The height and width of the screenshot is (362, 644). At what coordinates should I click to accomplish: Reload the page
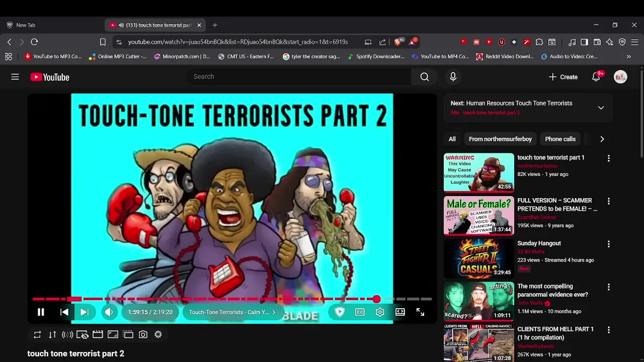pos(34,42)
